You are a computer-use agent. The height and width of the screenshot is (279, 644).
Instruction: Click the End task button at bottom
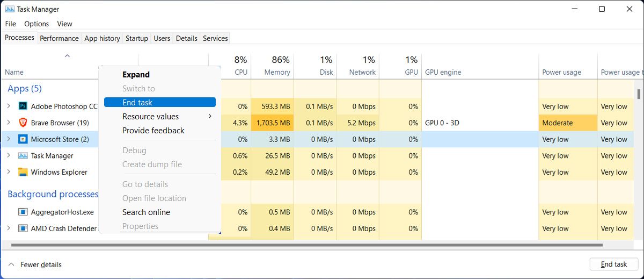613,264
